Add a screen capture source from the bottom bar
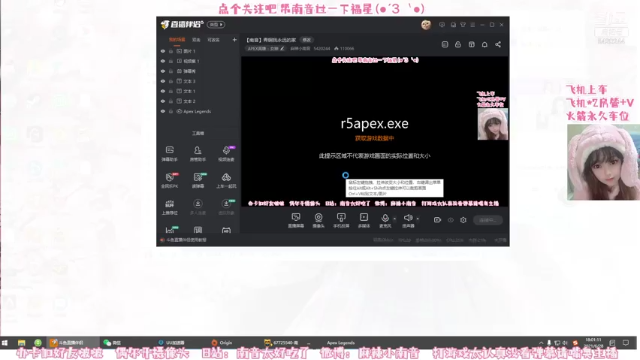 296,220
